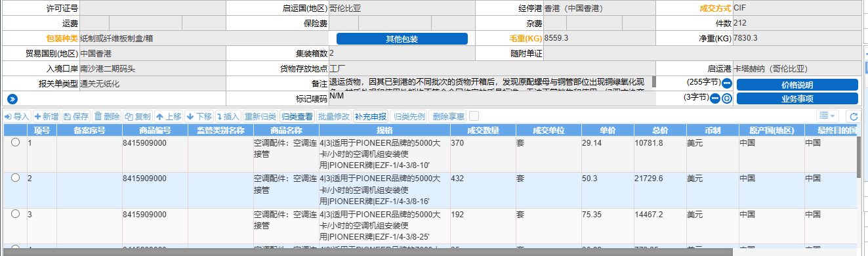Image resolution: width=868 pixels, height=256 pixels.
Task: Toggle checkbox after 删除享惠 button
Action: click(x=474, y=116)
